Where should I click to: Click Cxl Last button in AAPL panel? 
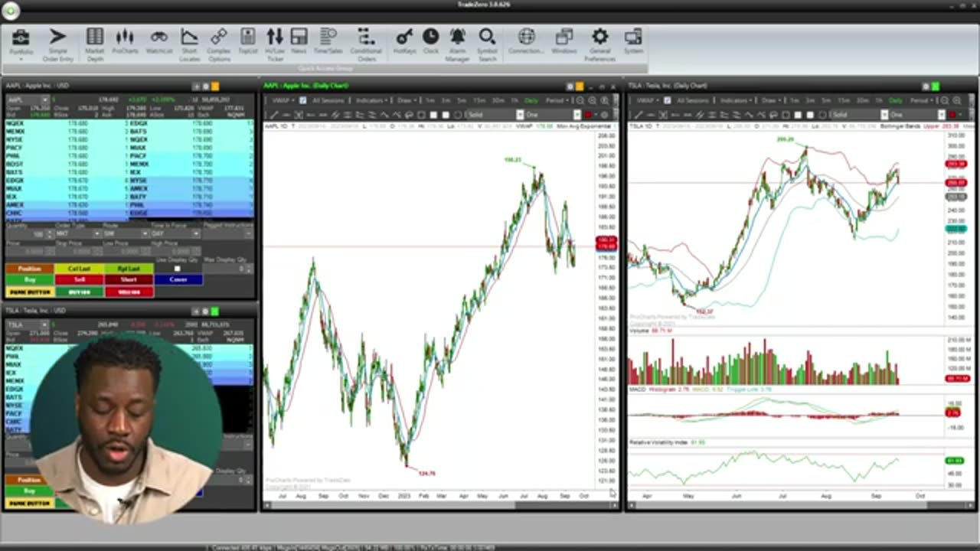coord(79,269)
